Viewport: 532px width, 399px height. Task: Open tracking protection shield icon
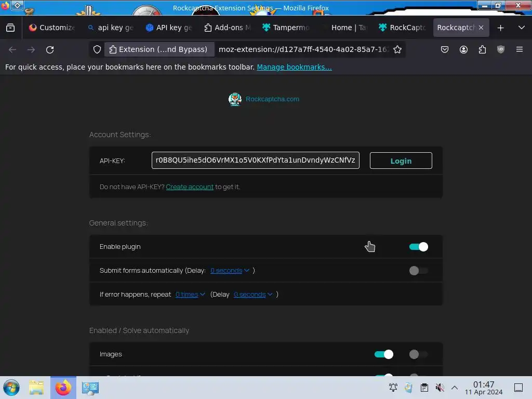(97, 49)
